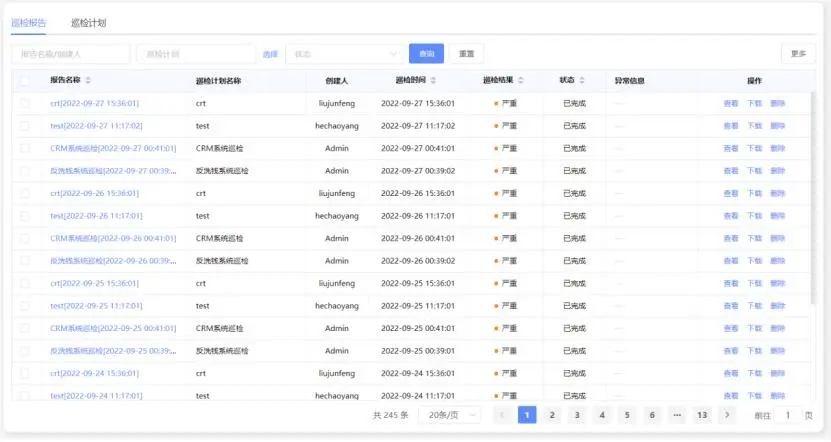Click the 选择 link beside 巡检计划 field
Screen dimensions: 831x442
coord(270,54)
